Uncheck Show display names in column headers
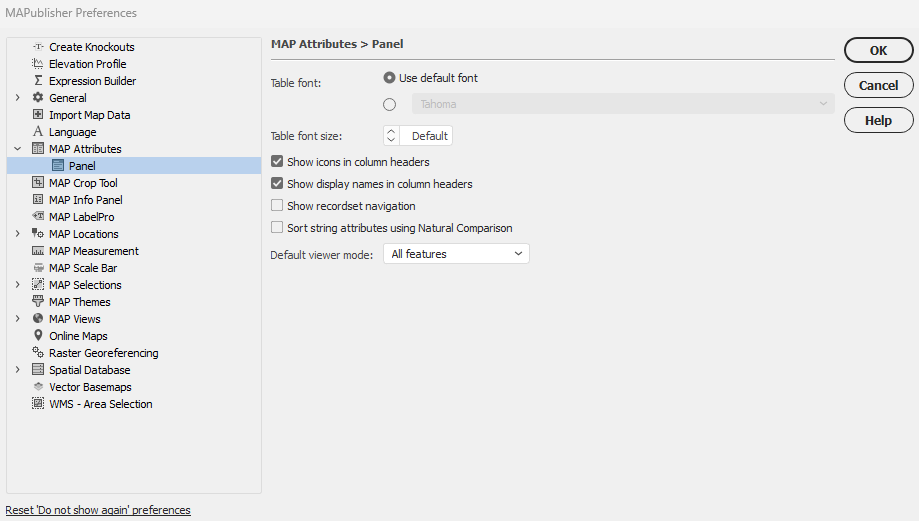The height and width of the screenshot is (521, 919). (x=277, y=183)
